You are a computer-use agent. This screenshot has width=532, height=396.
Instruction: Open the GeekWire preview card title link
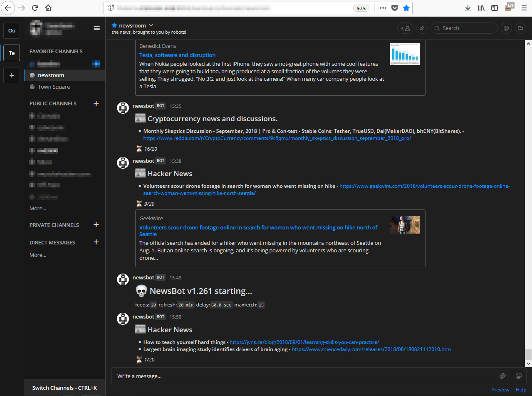[x=258, y=231]
